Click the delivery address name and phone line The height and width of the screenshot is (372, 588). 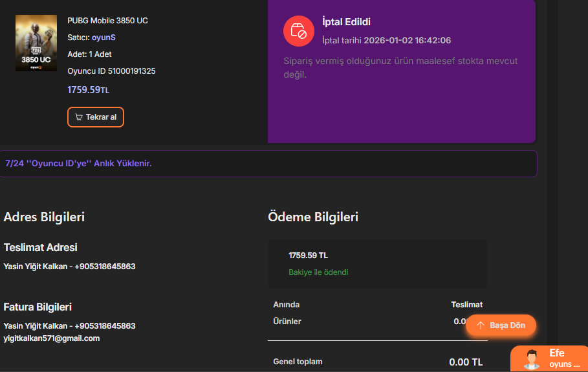[69, 267]
